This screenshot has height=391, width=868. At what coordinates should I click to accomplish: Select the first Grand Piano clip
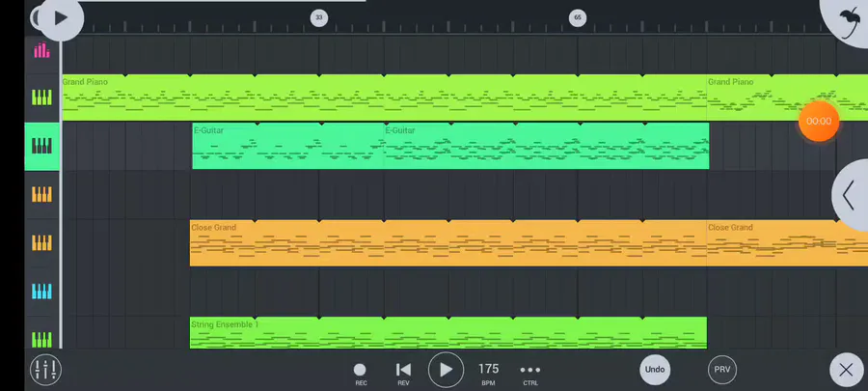pyautogui.click(x=384, y=98)
